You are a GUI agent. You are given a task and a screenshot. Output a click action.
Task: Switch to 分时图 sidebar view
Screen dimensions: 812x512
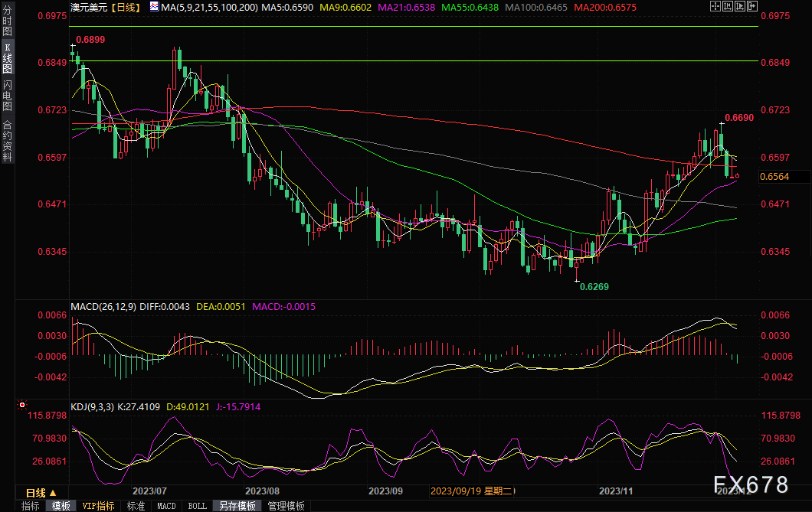pyautogui.click(x=7, y=21)
